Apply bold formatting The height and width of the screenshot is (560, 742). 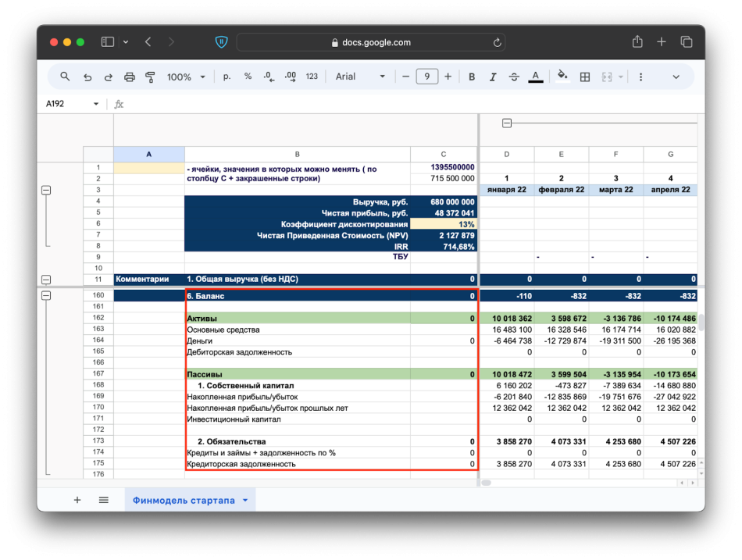(x=472, y=77)
